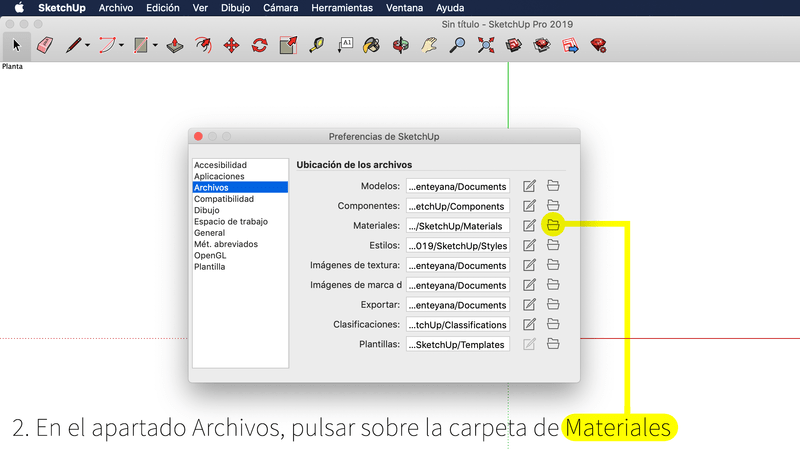Select Accesibilidad in preferences list
The image size is (800, 450).
(240, 165)
